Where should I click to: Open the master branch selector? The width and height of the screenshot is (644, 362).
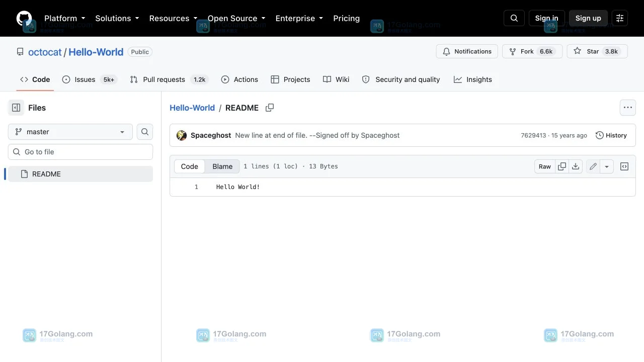[70, 132]
